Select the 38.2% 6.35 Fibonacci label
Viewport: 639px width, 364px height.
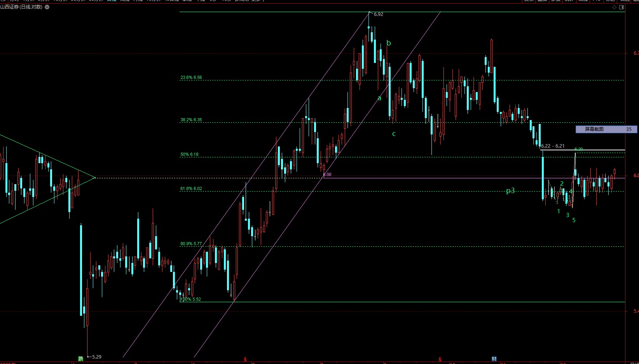(x=191, y=120)
